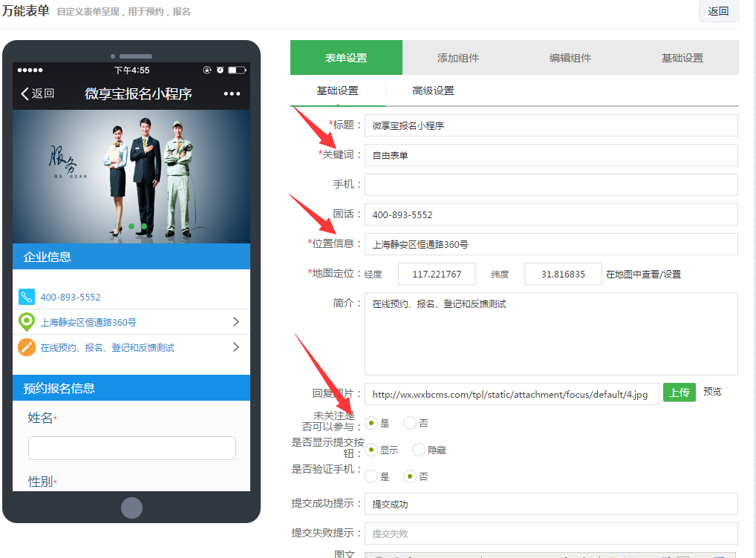Viewport: 756px width, 558px height.
Task: Click inside the 标题 input field
Action: click(550, 125)
